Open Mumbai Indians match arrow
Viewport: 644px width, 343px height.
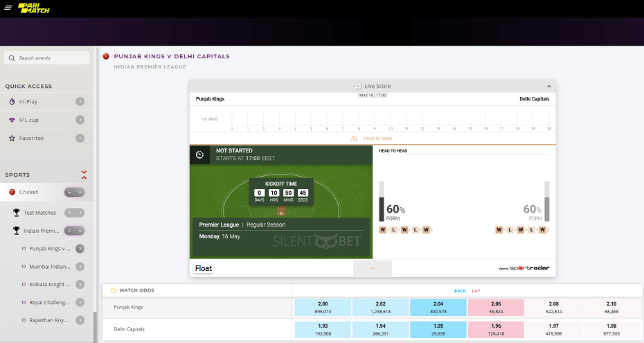80,267
